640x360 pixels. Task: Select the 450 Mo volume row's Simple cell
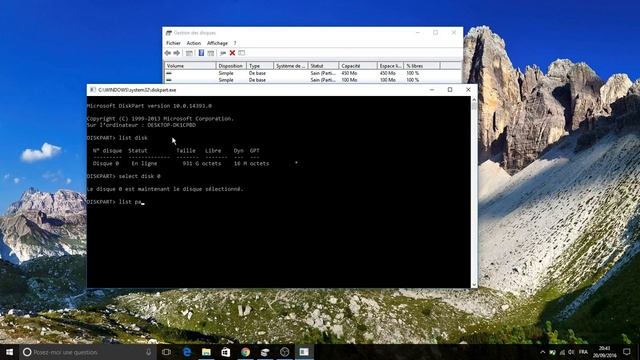tap(226, 73)
